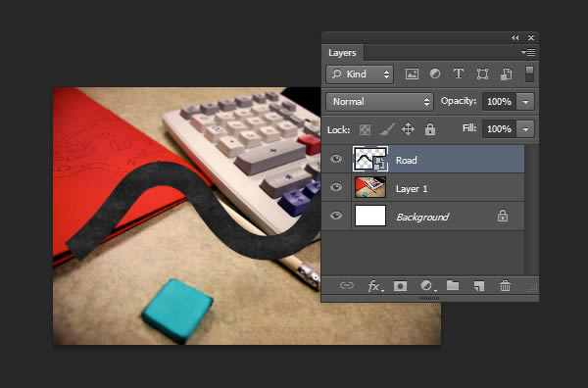Select the Layers tab
This screenshot has height=388, width=588.
coord(342,53)
